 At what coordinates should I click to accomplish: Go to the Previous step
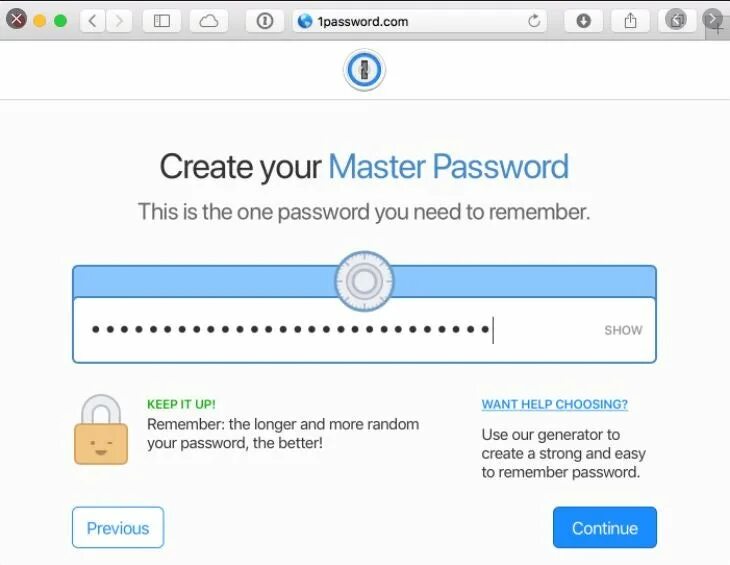click(118, 527)
